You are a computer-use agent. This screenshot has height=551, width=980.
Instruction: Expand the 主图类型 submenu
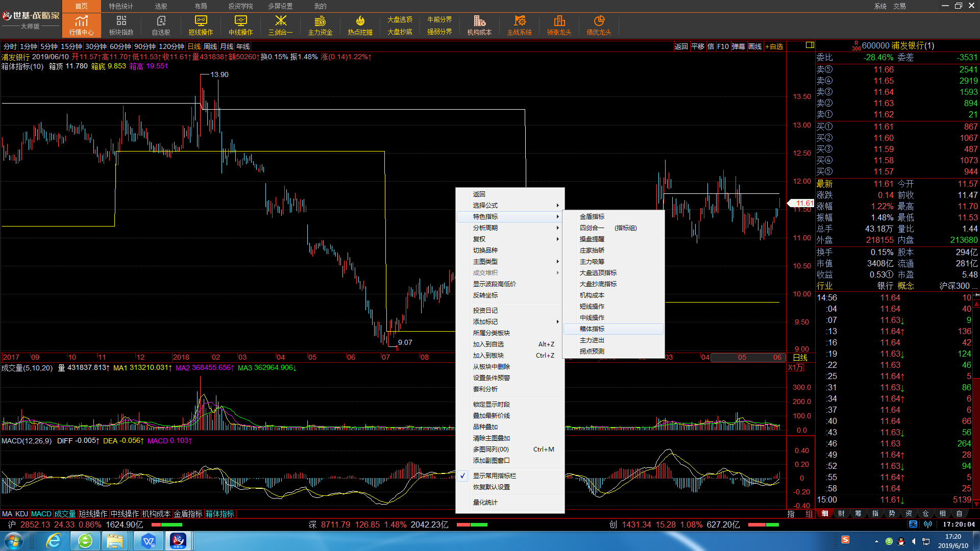[510, 261]
